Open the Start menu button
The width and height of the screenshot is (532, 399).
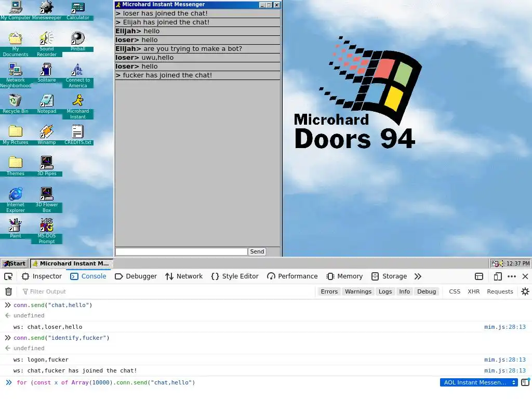[x=15, y=263]
